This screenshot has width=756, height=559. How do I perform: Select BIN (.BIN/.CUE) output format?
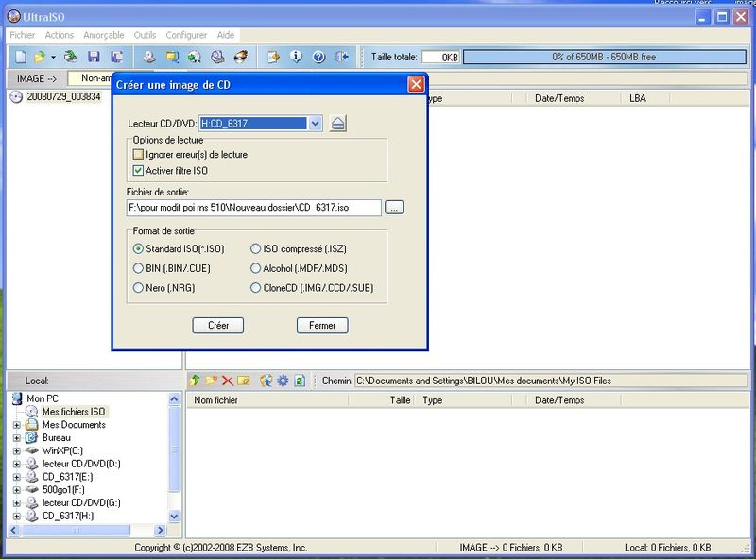point(138,268)
